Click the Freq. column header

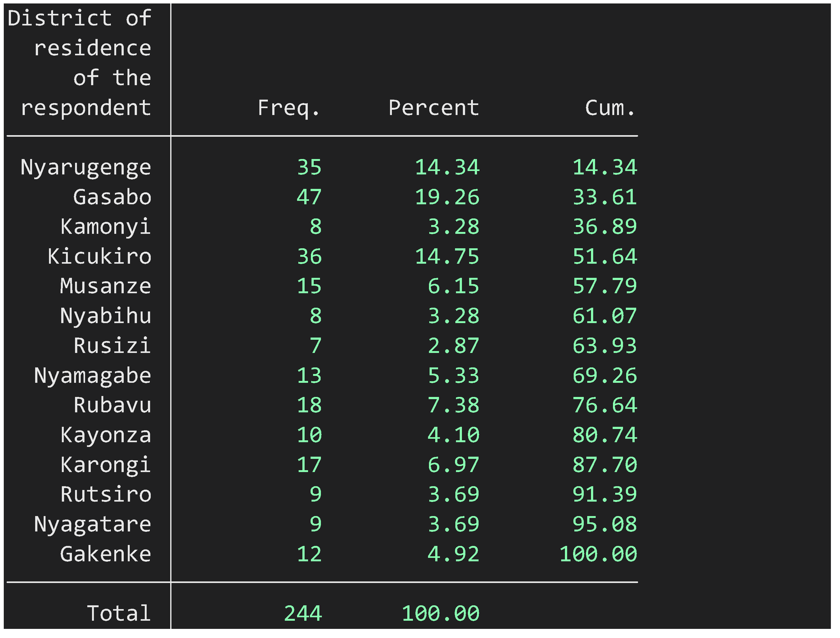pyautogui.click(x=289, y=108)
